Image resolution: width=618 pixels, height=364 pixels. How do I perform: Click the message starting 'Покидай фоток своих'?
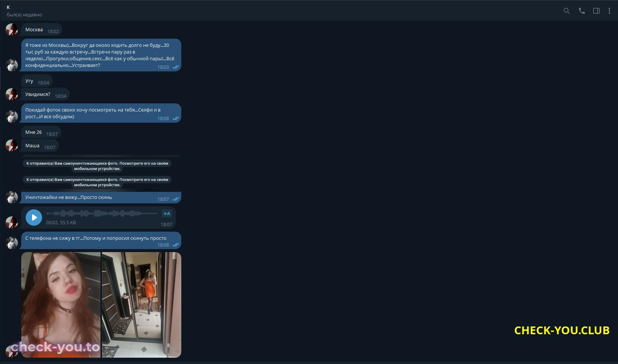coord(101,113)
